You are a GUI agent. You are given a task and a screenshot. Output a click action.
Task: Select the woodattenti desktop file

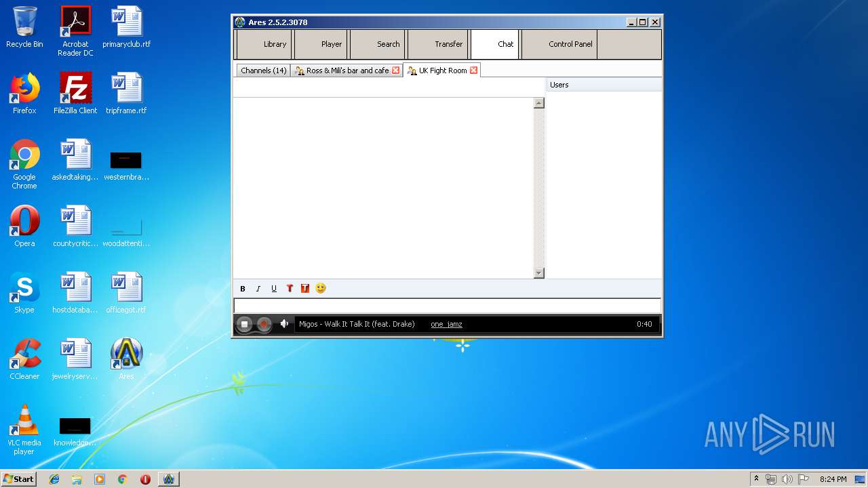[x=126, y=232]
